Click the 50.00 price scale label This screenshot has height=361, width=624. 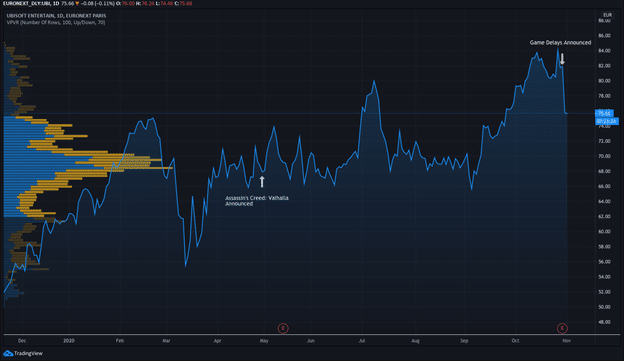coord(604,307)
